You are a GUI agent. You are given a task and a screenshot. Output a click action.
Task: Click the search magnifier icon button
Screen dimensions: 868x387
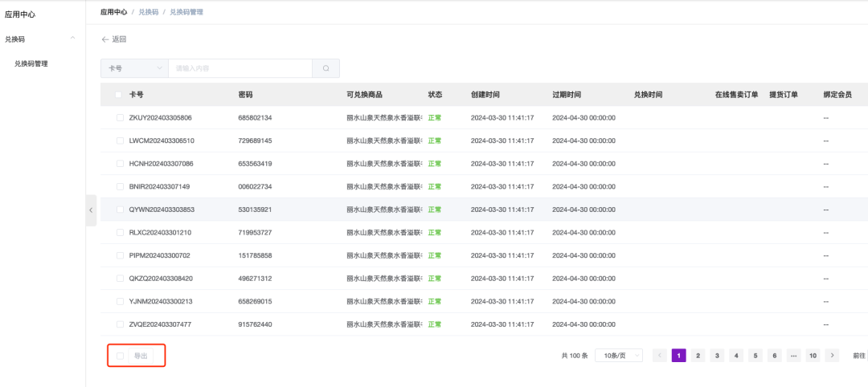[326, 68]
